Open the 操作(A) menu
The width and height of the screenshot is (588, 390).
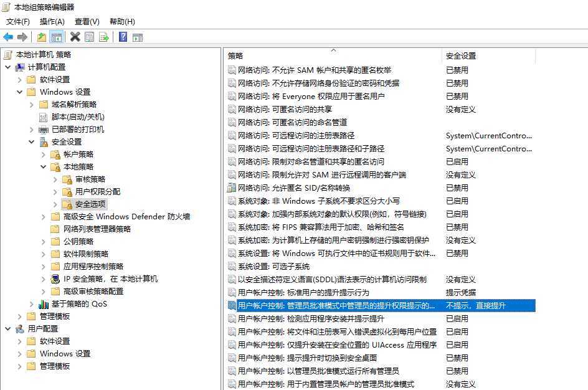tap(52, 22)
